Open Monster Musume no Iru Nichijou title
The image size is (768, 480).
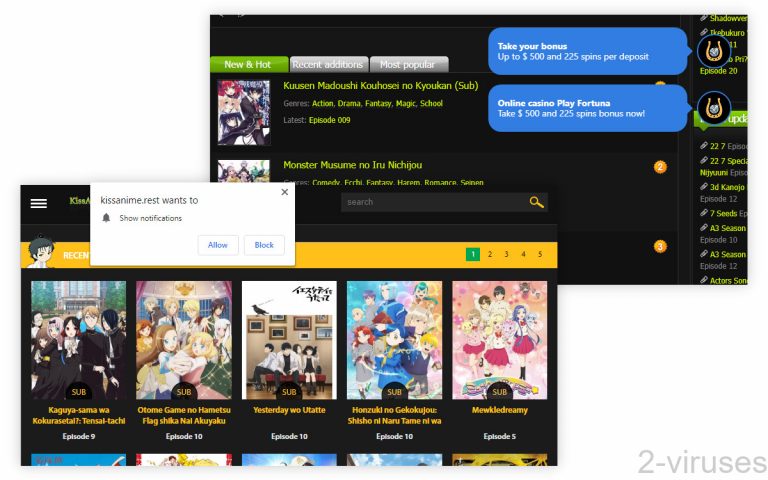pyautogui.click(x=353, y=165)
